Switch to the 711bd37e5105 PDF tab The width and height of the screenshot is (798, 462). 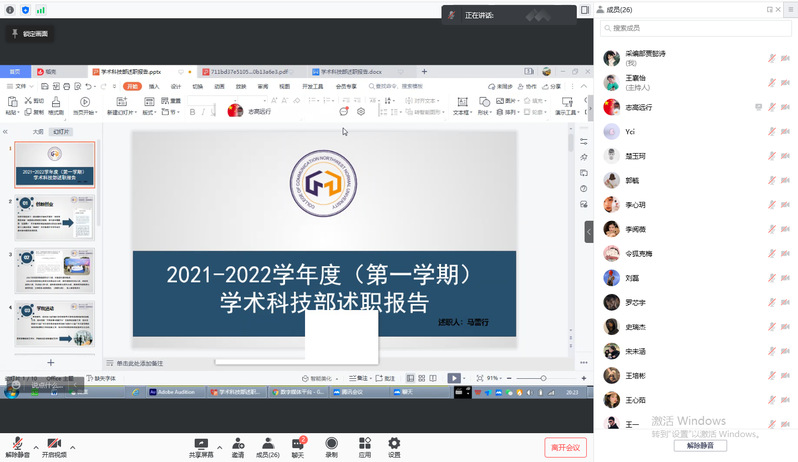250,72
